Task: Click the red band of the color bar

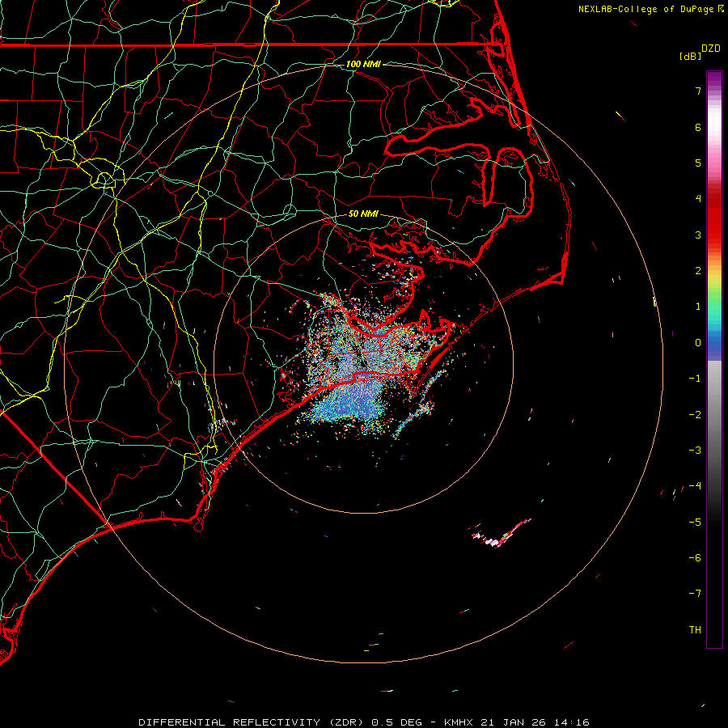Action: [x=714, y=223]
